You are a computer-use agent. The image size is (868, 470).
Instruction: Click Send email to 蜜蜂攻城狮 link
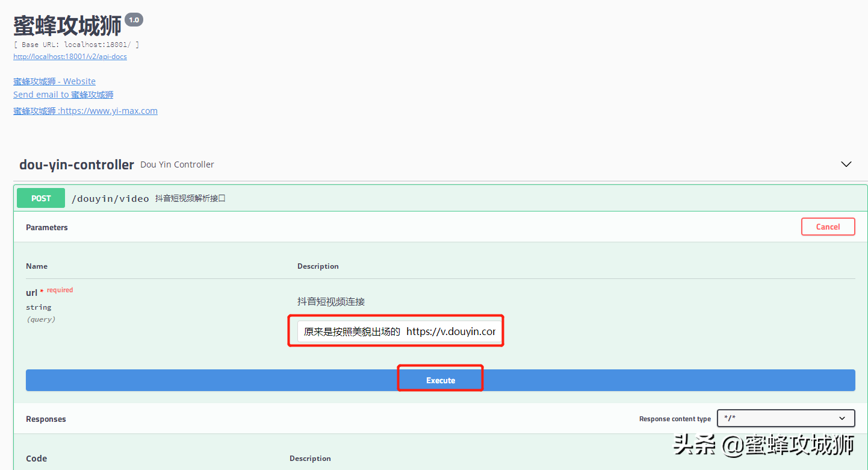click(63, 95)
